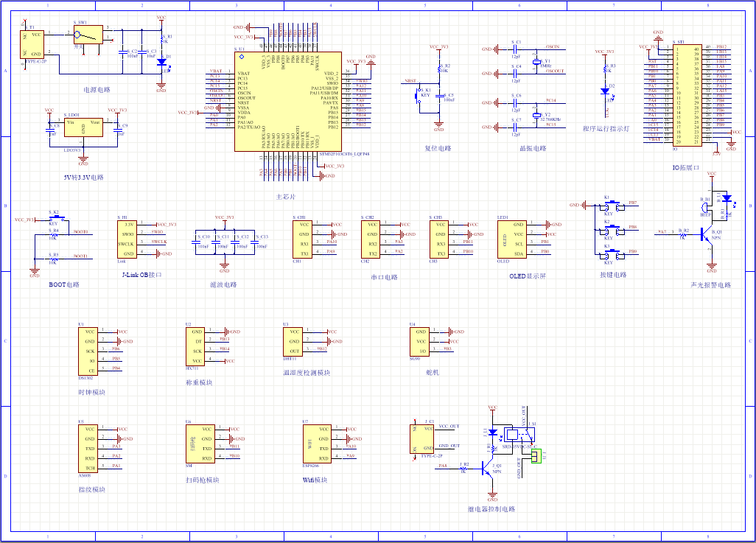The width and height of the screenshot is (756, 543).
Task: Click the 'BOOT电路' section title
Action: tap(64, 284)
